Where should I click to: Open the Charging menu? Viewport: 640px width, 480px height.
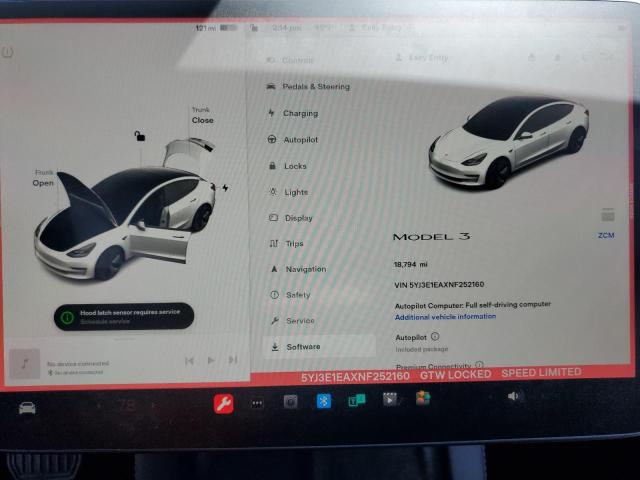tap(293, 113)
